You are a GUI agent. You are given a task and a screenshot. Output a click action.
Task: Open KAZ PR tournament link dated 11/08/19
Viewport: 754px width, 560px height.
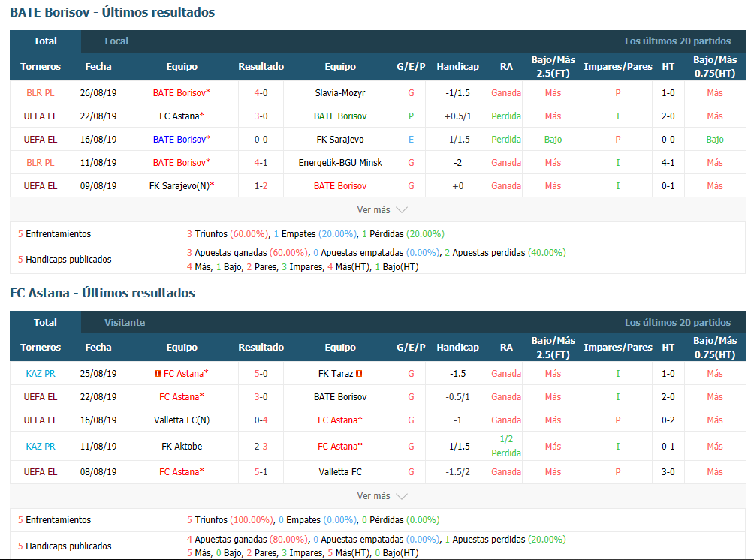click(x=41, y=446)
